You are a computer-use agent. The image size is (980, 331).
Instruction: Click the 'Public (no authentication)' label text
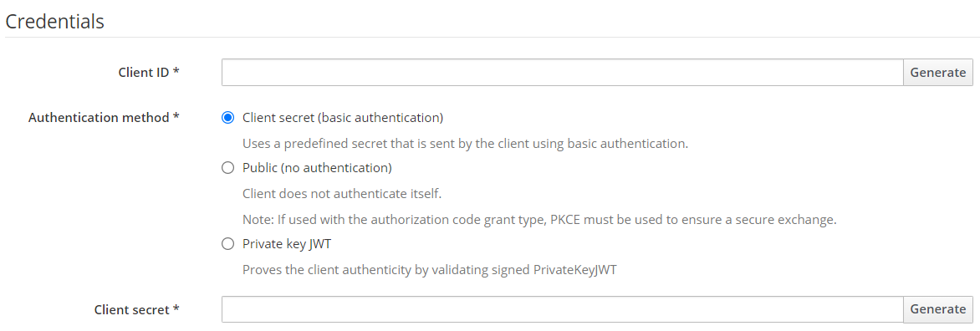pos(317,168)
